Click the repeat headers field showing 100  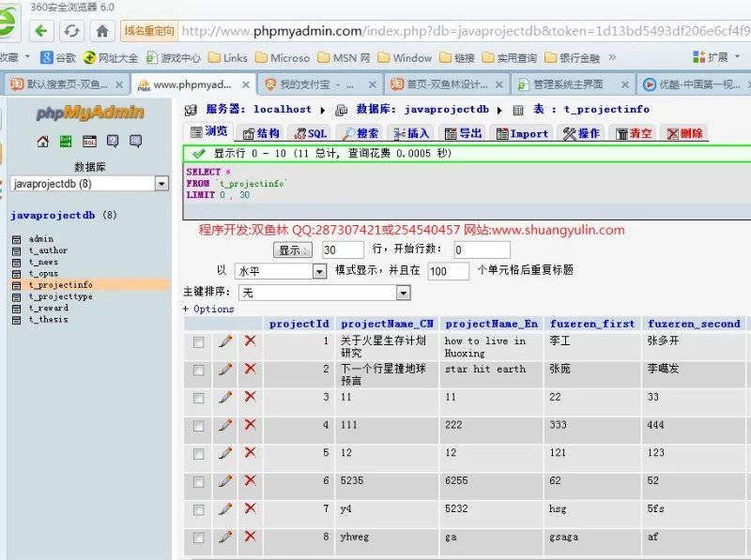pos(449,271)
